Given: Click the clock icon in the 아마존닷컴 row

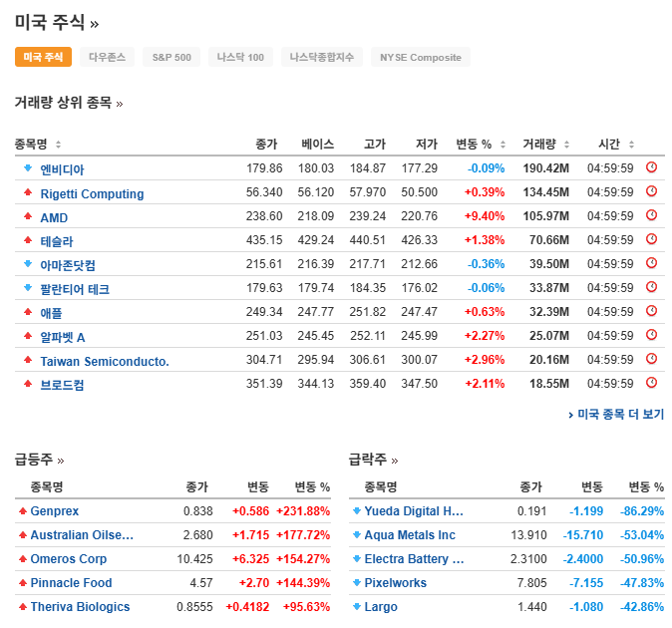Looking at the screenshot, I should pos(651,263).
